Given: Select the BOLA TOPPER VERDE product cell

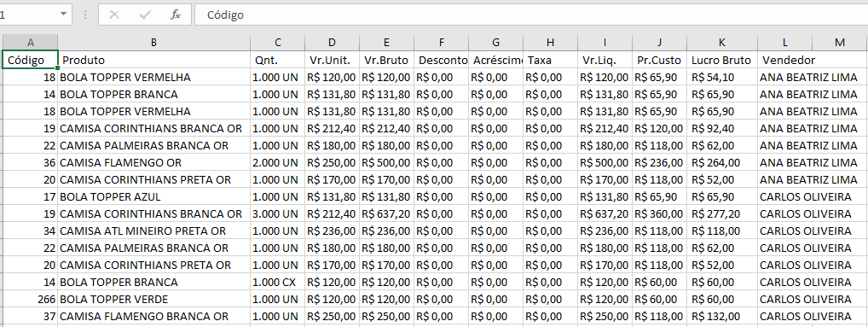Looking at the screenshot, I should (x=153, y=300).
